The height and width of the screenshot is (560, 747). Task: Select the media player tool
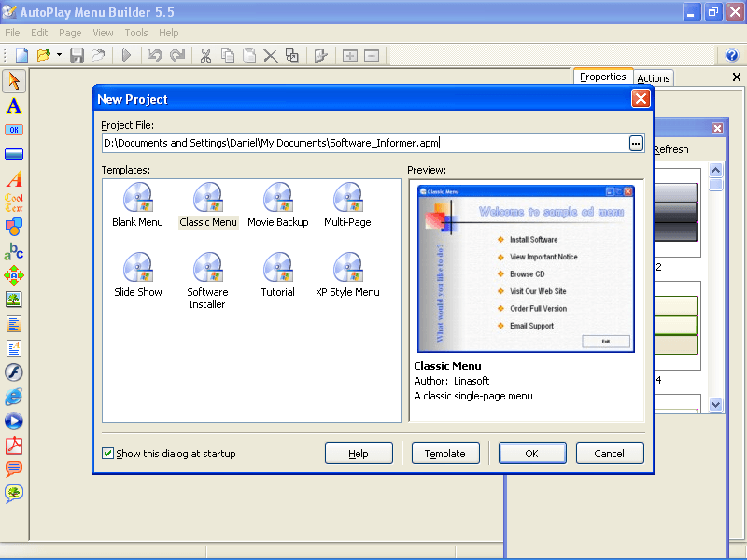[14, 421]
